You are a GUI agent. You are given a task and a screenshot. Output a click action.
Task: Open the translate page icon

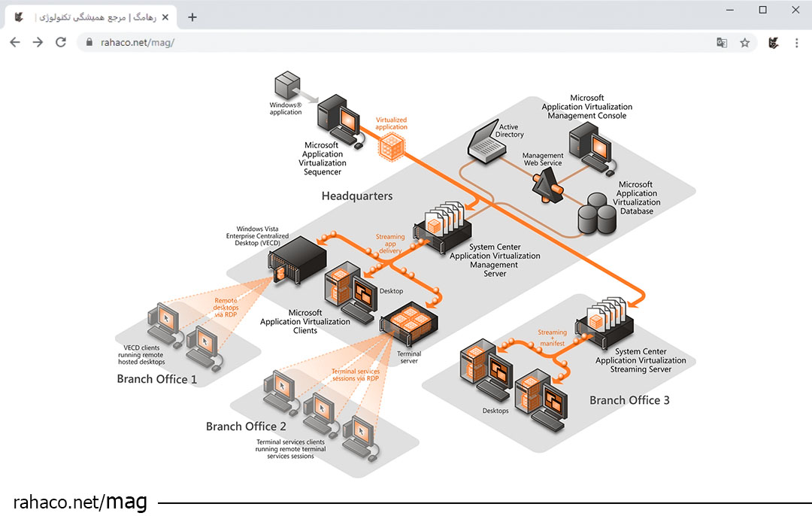click(x=722, y=43)
